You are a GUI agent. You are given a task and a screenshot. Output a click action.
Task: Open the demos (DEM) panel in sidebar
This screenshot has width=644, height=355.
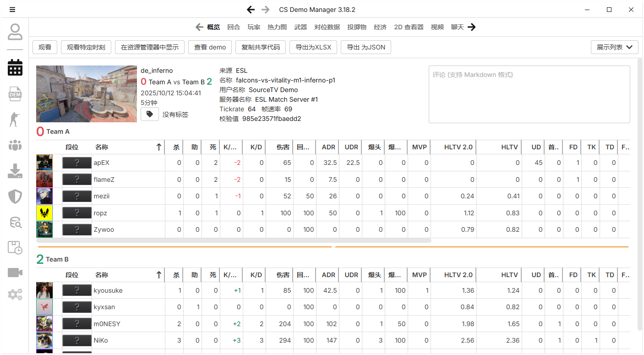coord(15,93)
